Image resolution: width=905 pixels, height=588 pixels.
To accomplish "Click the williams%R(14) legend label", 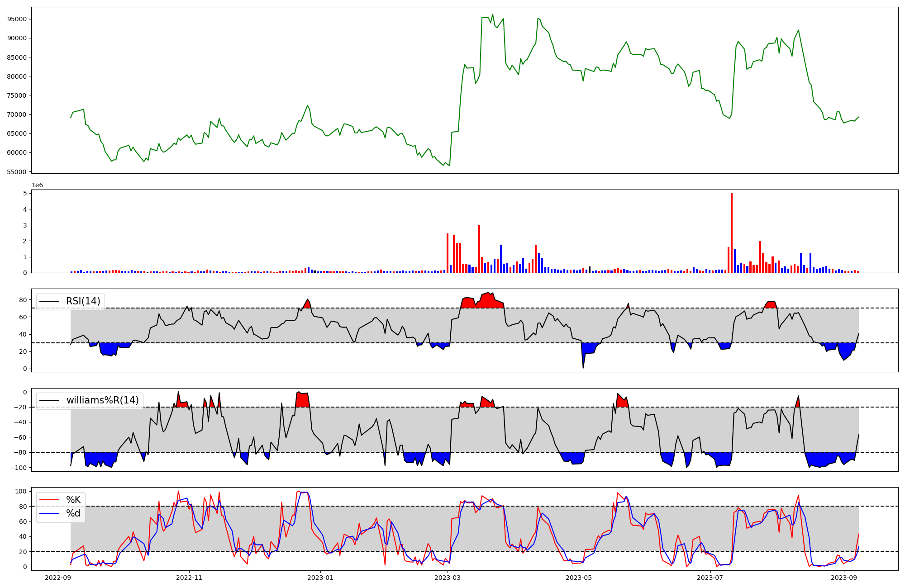I will (x=102, y=400).
